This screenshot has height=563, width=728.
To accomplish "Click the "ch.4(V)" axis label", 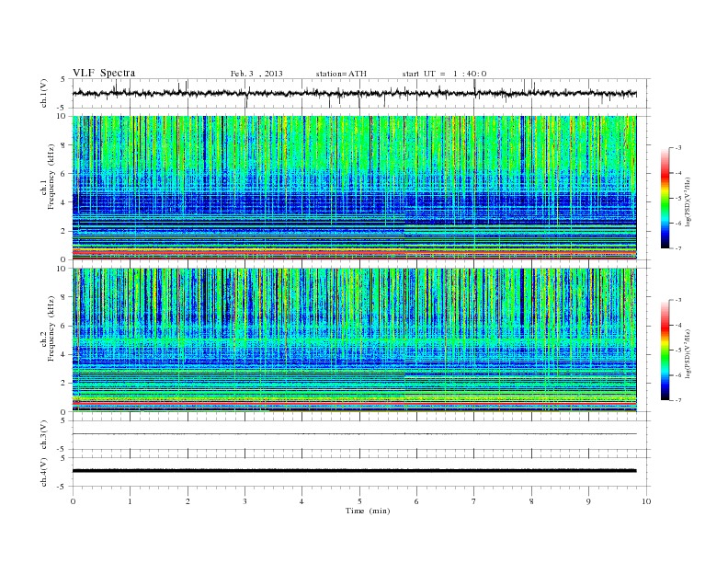I will (x=44, y=472).
